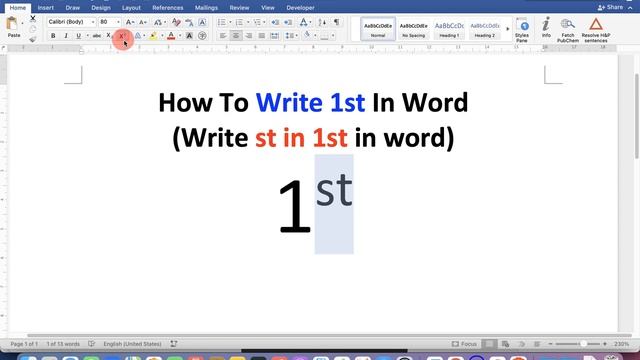
Task: Switch to Outline view icon
Action: (522, 344)
